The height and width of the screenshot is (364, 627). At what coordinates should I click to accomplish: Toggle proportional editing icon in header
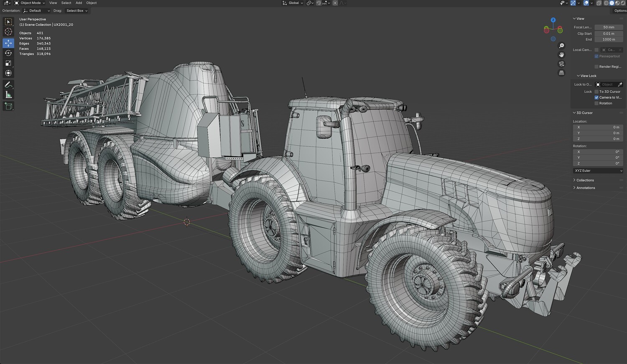pyautogui.click(x=335, y=3)
